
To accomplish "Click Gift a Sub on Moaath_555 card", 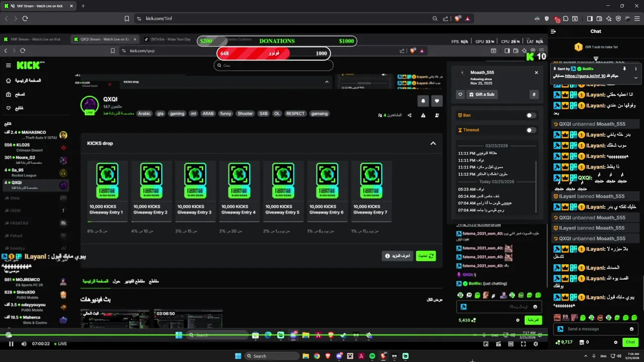I will [482, 94].
